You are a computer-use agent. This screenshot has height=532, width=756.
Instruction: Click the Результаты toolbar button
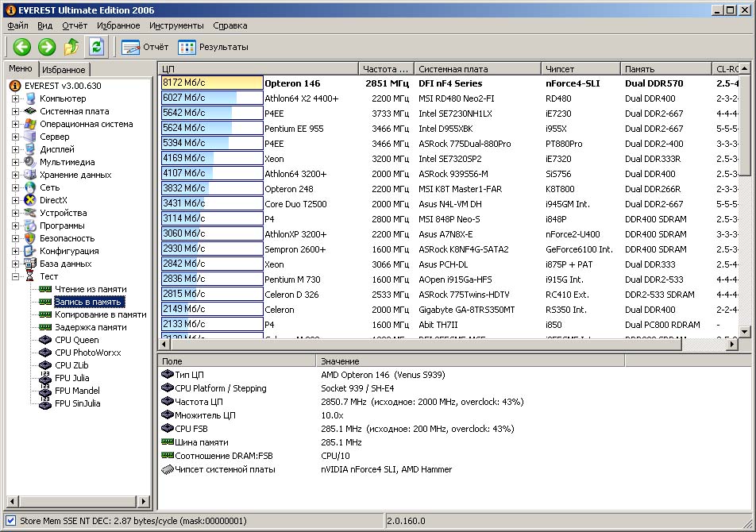(x=214, y=47)
